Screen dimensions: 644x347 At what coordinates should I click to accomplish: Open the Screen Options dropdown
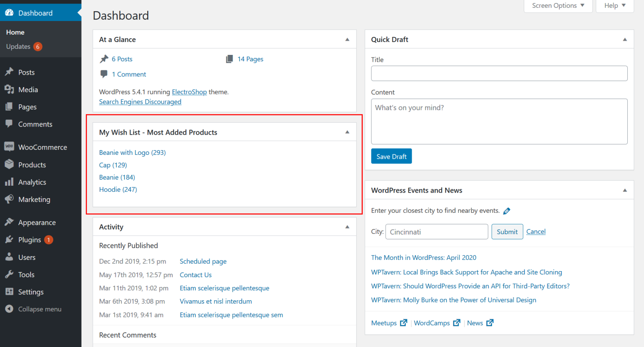click(558, 5)
